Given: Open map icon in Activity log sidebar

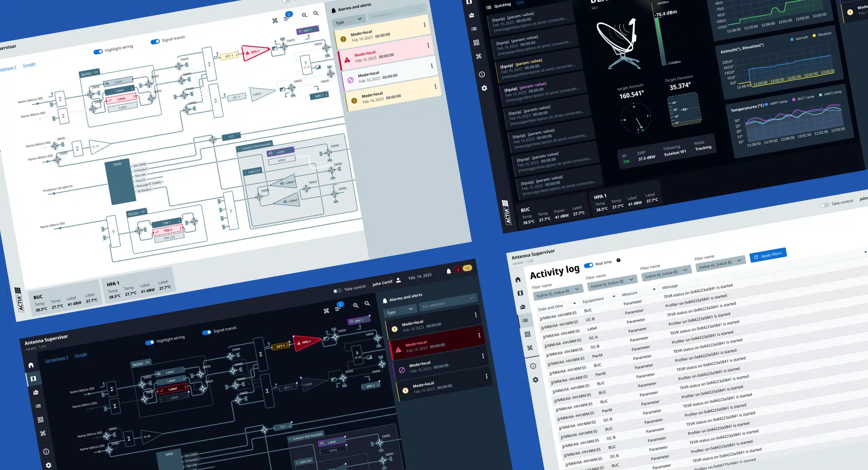Looking at the screenshot, I should (520, 293).
